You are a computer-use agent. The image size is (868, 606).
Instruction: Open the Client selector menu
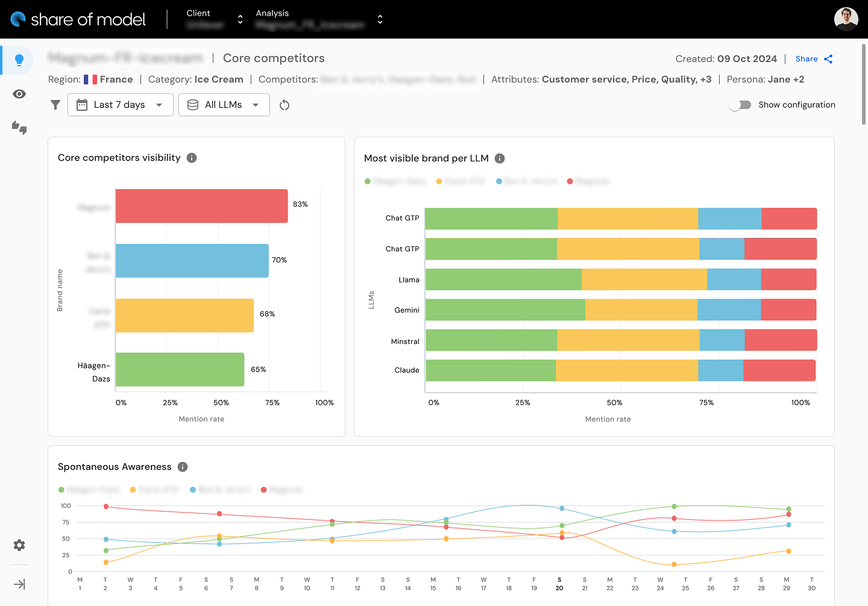point(239,19)
